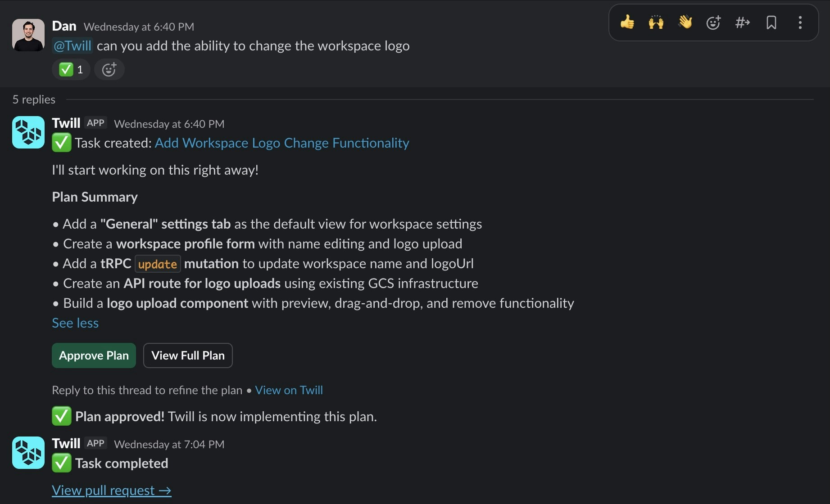Click the Twill app avatar icon
830x504 pixels.
coord(27,132)
